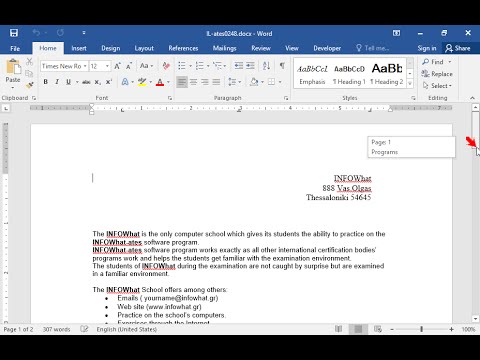
Task: Open the Select dropdown
Action: (437, 86)
